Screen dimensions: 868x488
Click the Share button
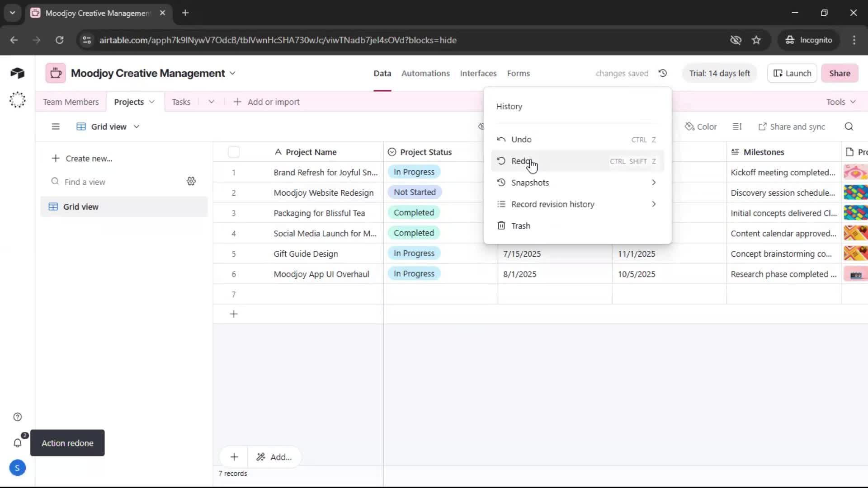click(840, 73)
